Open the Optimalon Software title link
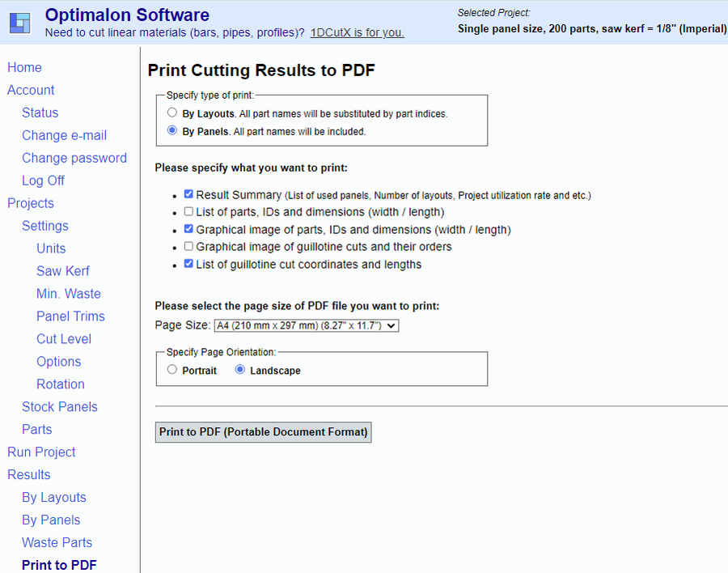 pyautogui.click(x=127, y=15)
